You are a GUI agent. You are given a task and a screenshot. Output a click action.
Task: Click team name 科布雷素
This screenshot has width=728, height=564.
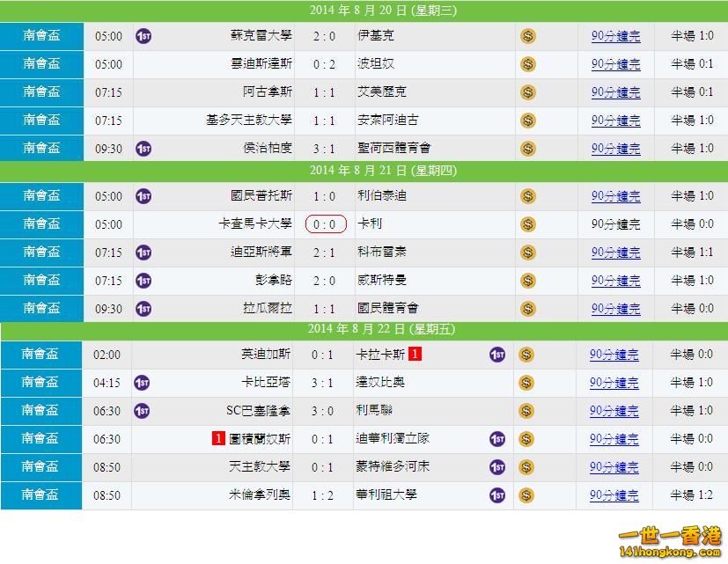(382, 252)
